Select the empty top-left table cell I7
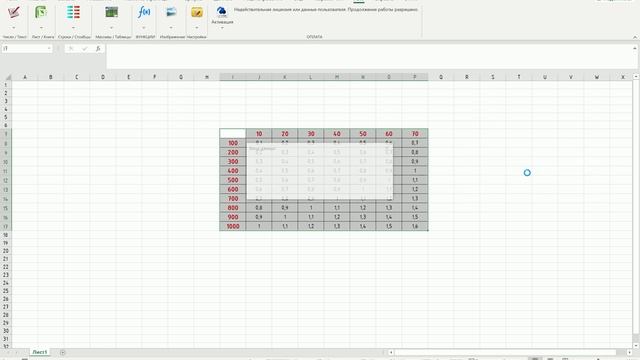 233,133
